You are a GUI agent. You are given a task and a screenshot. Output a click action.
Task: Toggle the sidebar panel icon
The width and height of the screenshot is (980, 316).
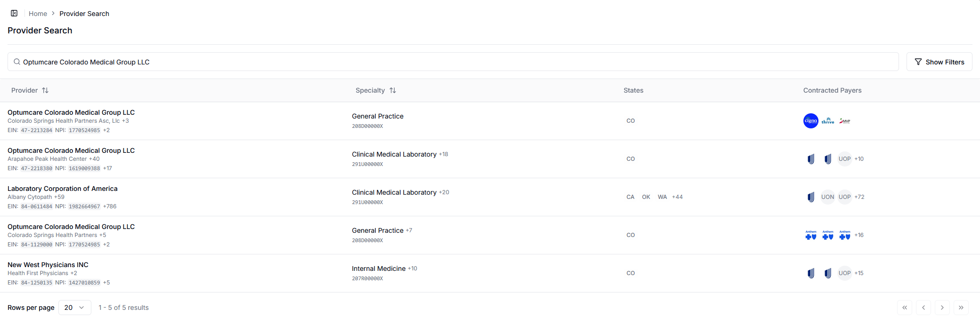[14, 13]
